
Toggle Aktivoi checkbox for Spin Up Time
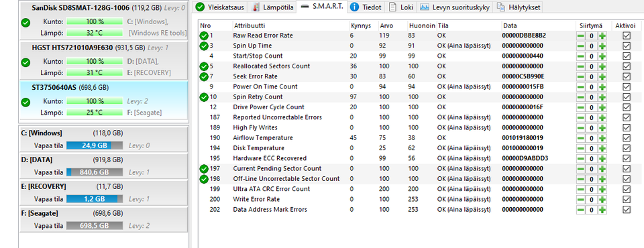coord(627,46)
